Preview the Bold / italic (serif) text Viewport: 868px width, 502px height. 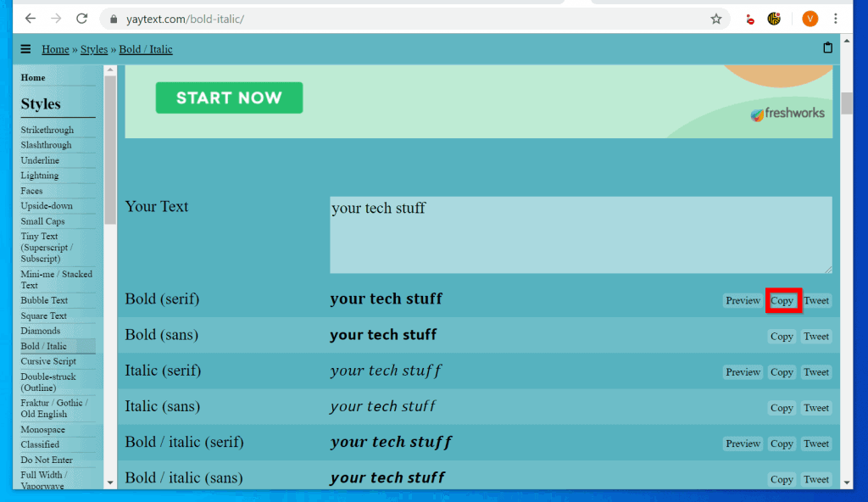(743, 443)
